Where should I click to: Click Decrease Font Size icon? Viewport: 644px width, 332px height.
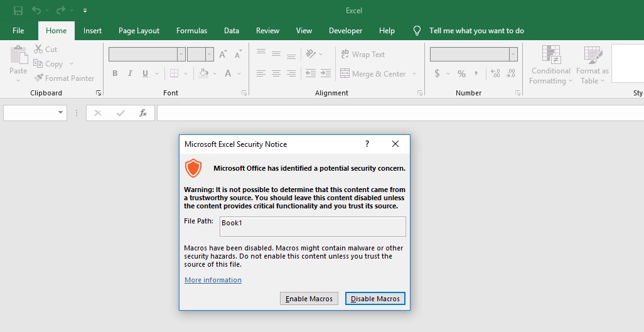[x=239, y=54]
